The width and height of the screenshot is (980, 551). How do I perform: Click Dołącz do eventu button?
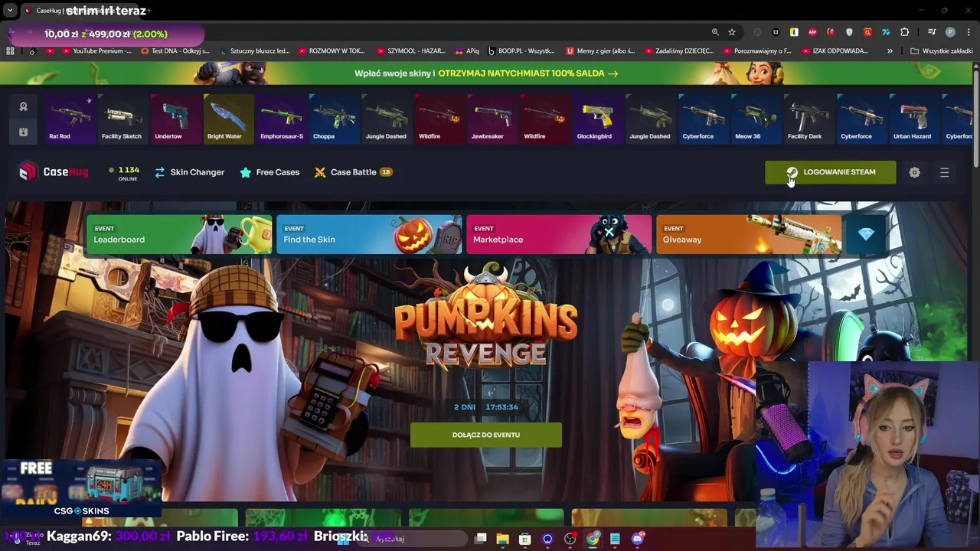[x=485, y=435]
